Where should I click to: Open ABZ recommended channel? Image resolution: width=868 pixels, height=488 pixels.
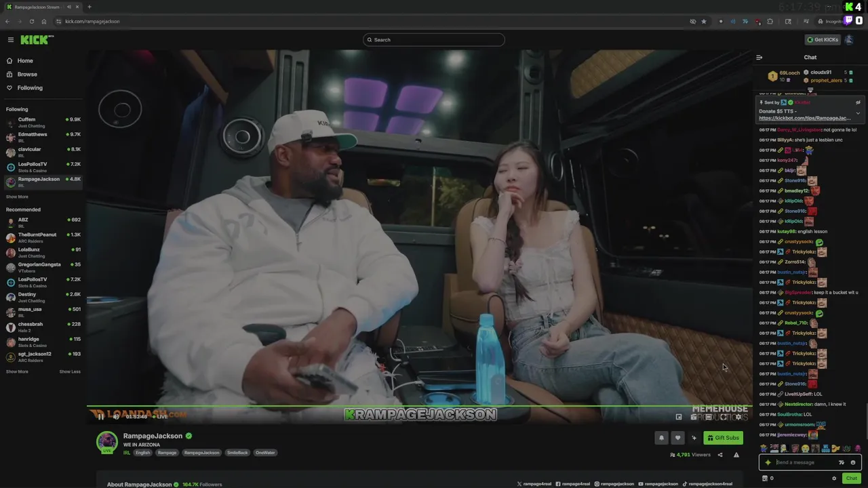point(43,222)
